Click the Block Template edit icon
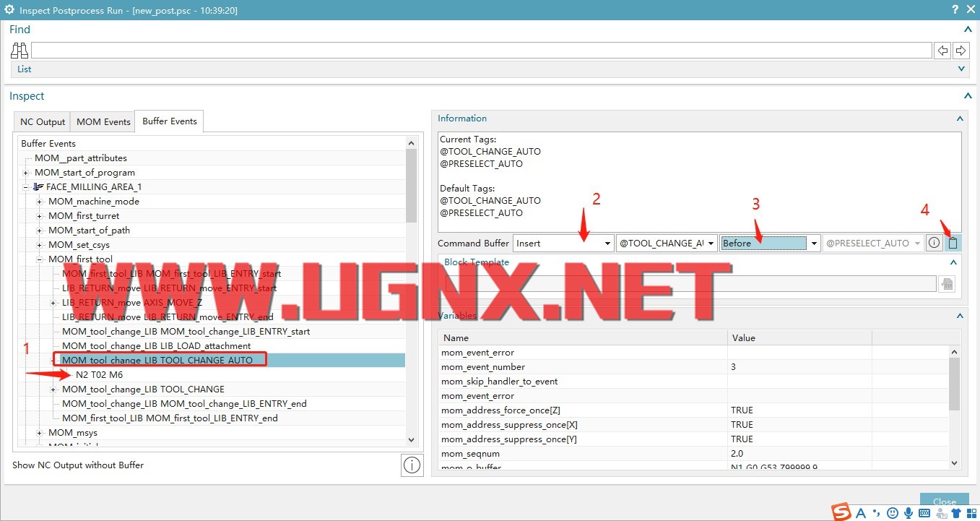This screenshot has height=521, width=980. (946, 284)
